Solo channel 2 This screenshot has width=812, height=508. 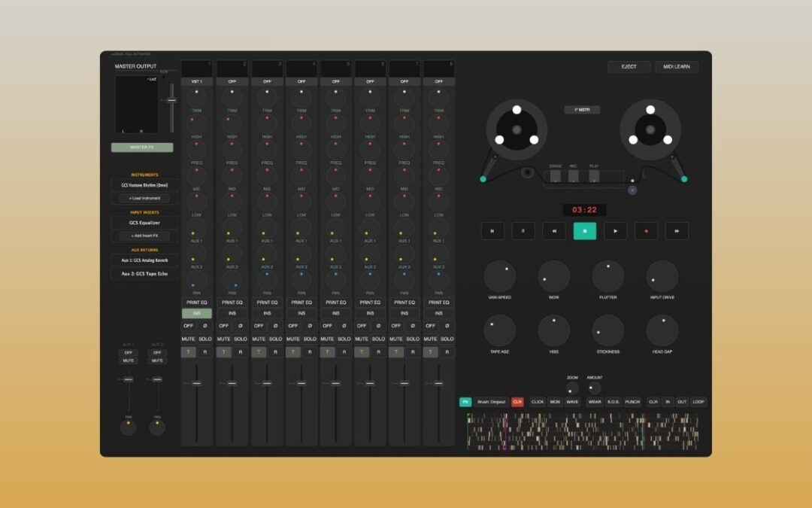[241, 339]
